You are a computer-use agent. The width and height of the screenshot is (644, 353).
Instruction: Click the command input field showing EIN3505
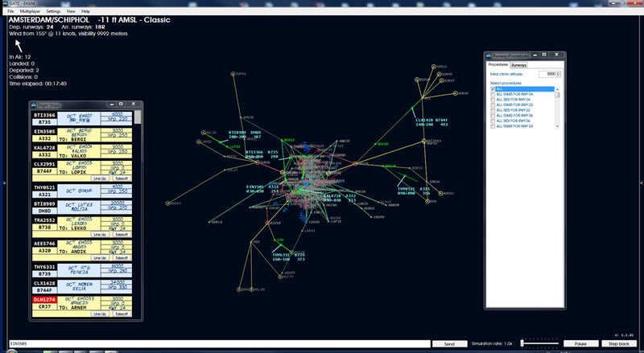pyautogui.click(x=219, y=344)
